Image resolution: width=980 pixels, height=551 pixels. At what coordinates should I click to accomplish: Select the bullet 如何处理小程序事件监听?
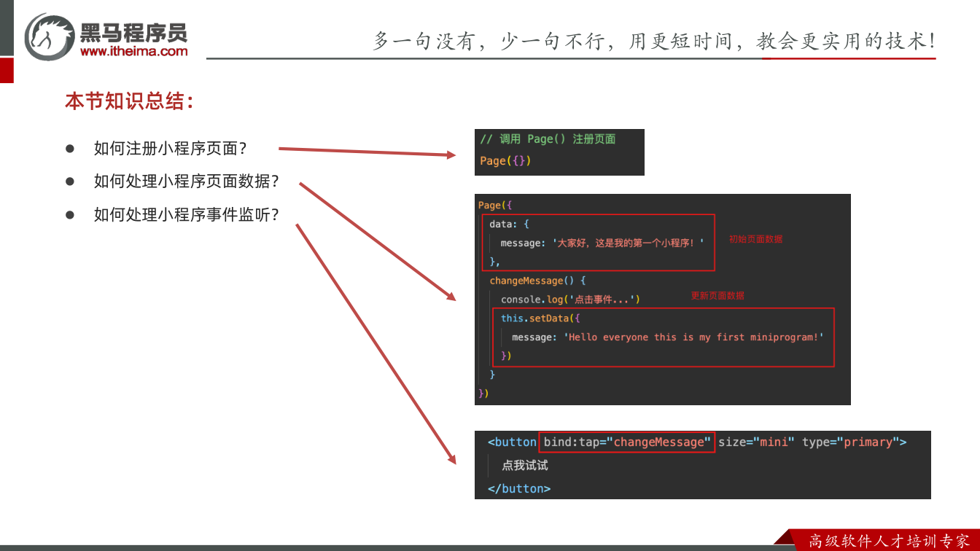187,215
